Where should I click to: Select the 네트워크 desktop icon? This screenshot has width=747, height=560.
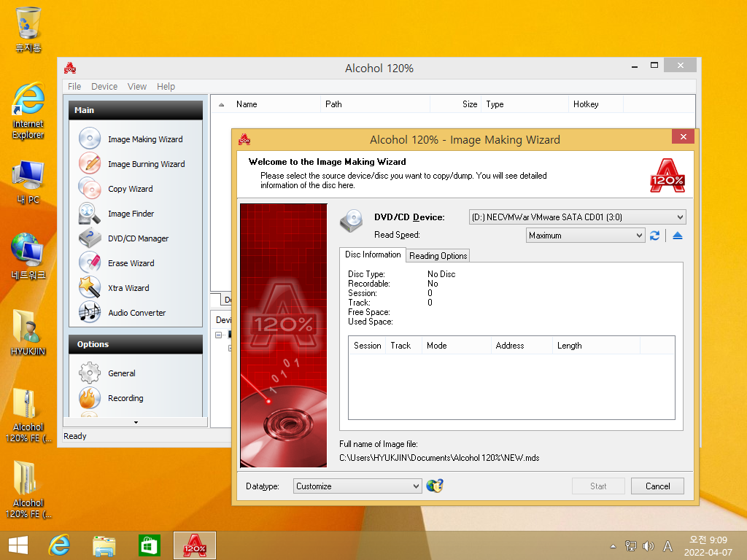28,256
